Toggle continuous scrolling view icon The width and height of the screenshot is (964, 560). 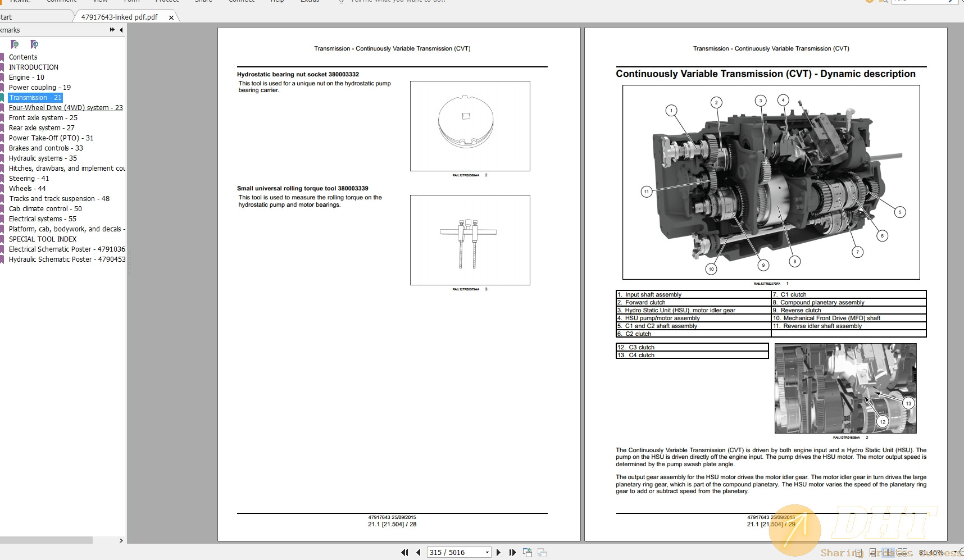[x=872, y=552]
